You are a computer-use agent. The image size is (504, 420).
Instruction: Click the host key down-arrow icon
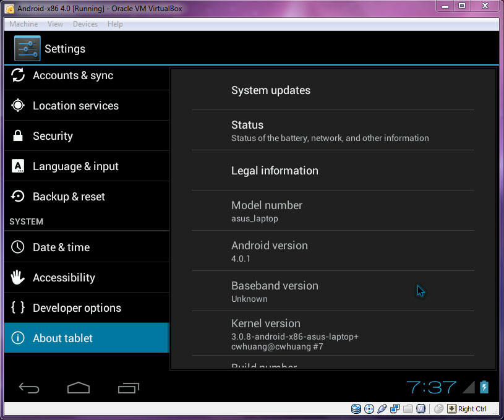tap(451, 409)
